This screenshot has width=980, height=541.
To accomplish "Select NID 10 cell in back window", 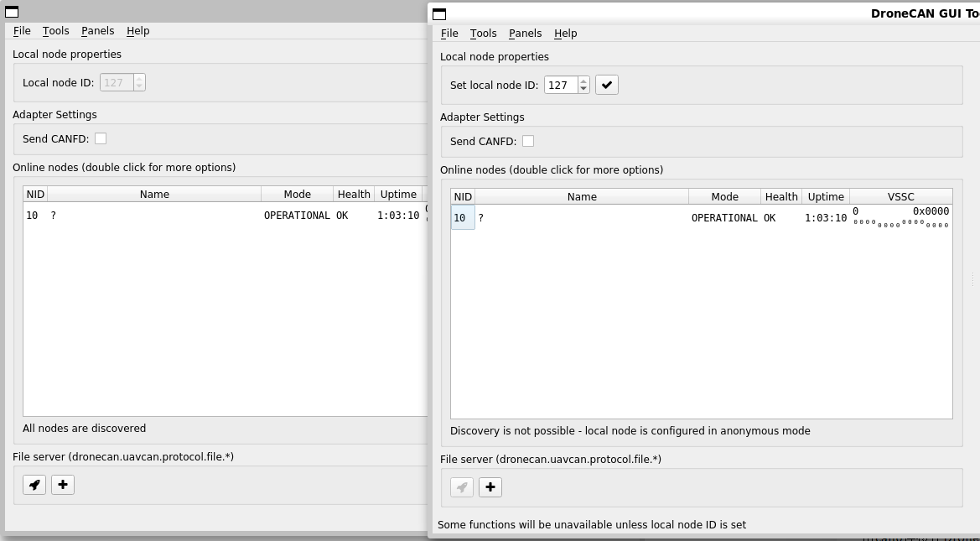I will pyautogui.click(x=35, y=216).
